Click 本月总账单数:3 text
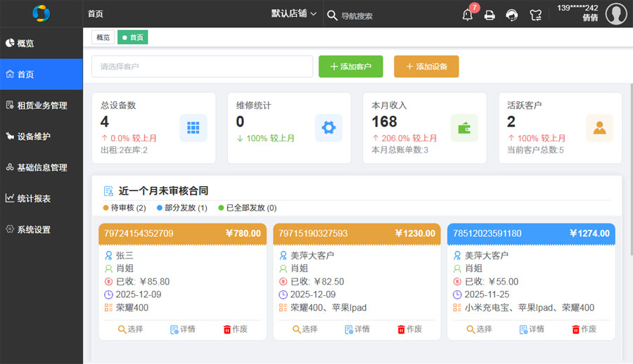Viewport: 633px width, 364px height. click(x=399, y=150)
